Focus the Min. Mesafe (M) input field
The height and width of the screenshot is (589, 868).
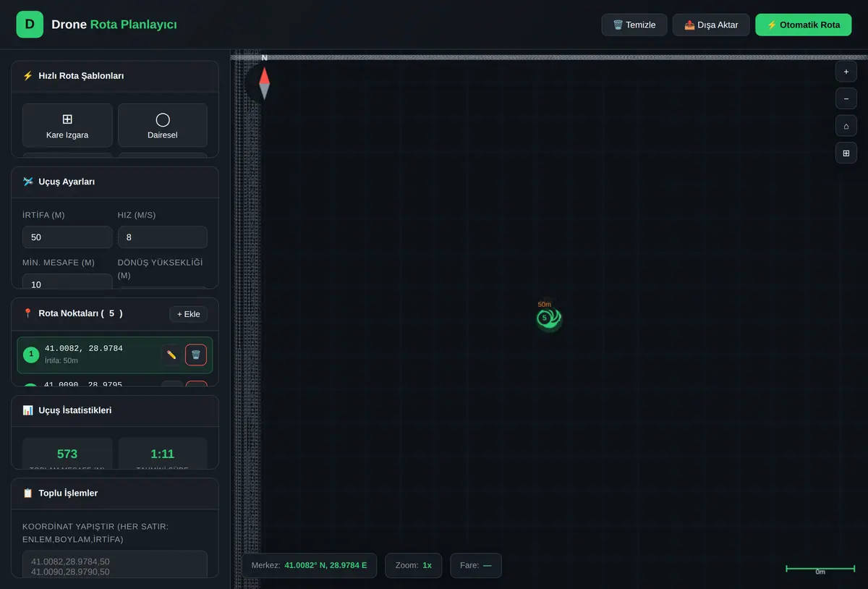pyautogui.click(x=67, y=281)
